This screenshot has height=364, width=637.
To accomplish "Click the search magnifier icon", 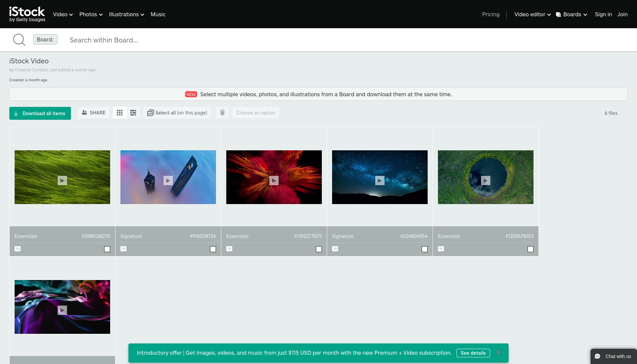I will coord(19,40).
